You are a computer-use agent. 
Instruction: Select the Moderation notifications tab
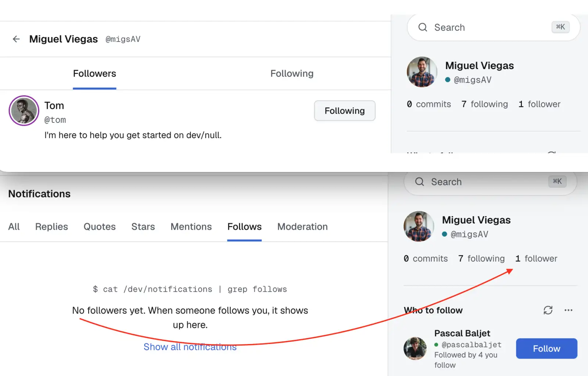302,227
